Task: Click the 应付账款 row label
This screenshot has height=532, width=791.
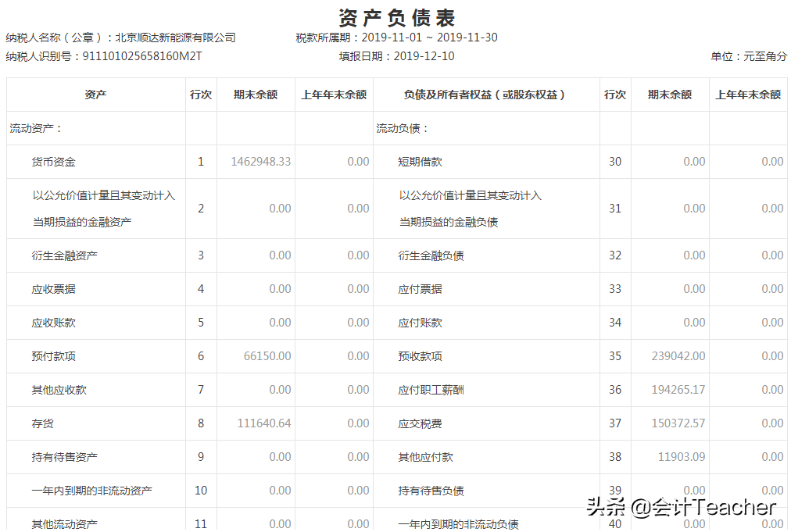Action: pyautogui.click(x=420, y=323)
